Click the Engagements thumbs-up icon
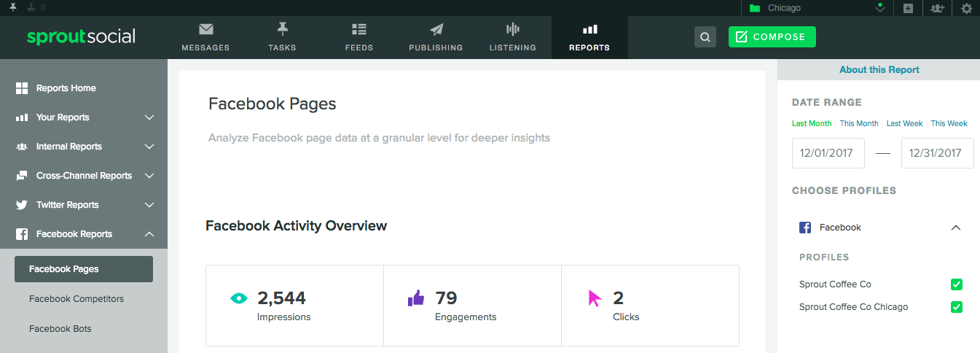980x353 pixels. 415,298
